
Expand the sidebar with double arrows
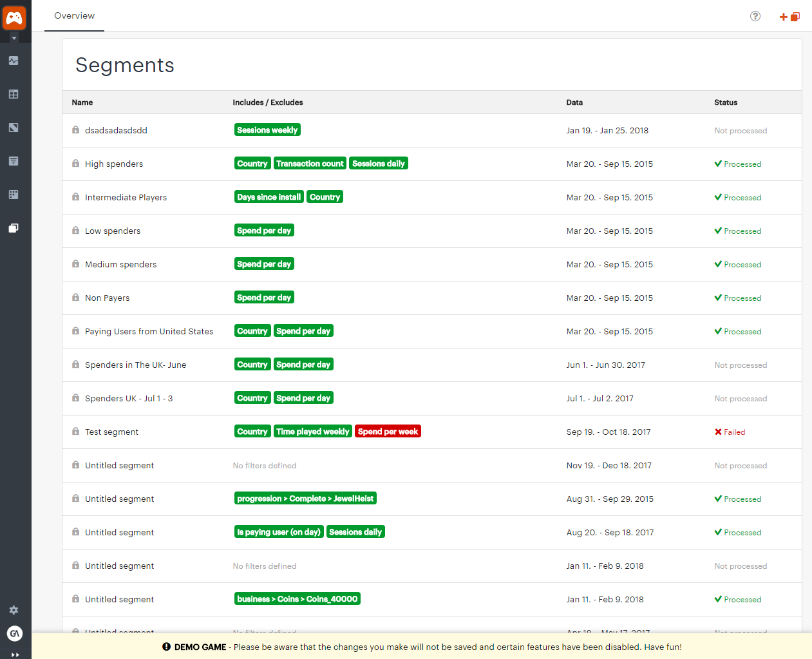point(15,654)
